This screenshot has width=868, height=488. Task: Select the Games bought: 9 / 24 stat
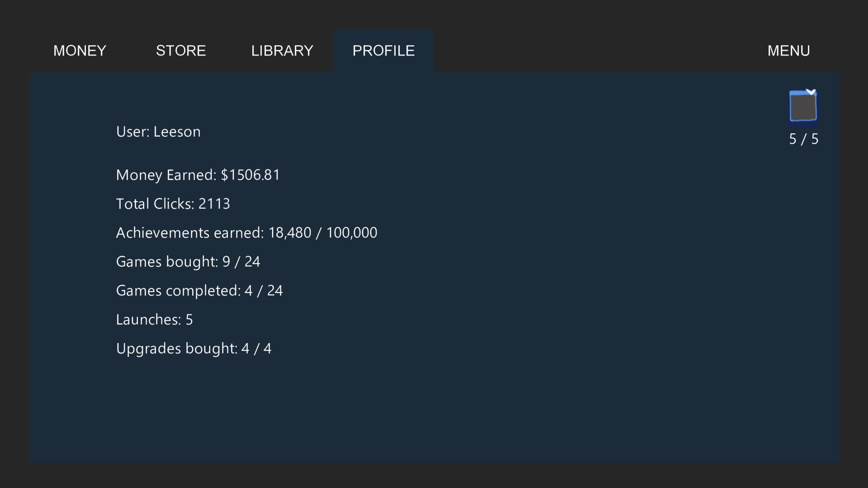(188, 261)
